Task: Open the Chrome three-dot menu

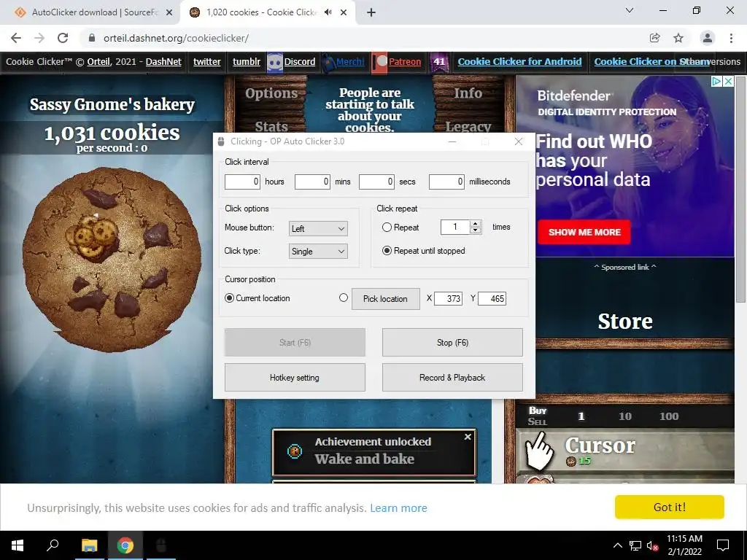Action: coord(731,38)
